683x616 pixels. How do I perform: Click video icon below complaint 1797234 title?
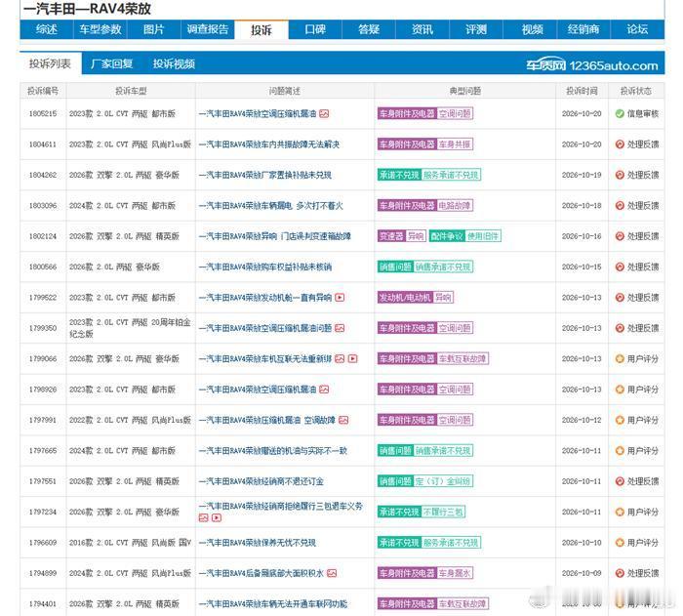[217, 518]
